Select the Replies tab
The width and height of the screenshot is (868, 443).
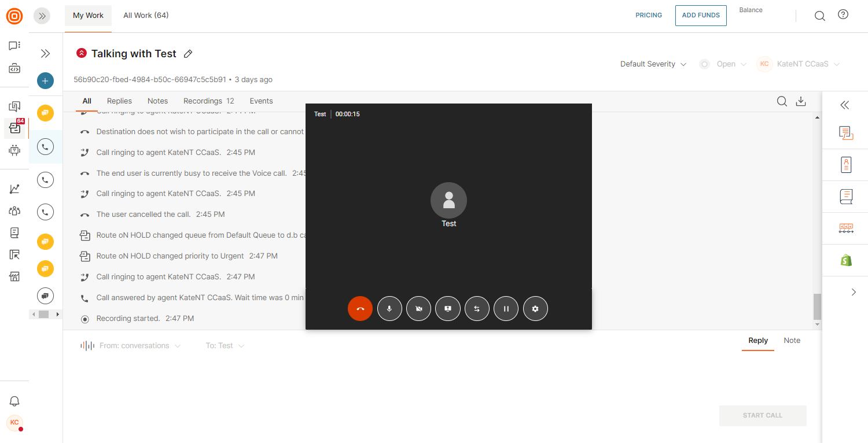[x=119, y=101]
